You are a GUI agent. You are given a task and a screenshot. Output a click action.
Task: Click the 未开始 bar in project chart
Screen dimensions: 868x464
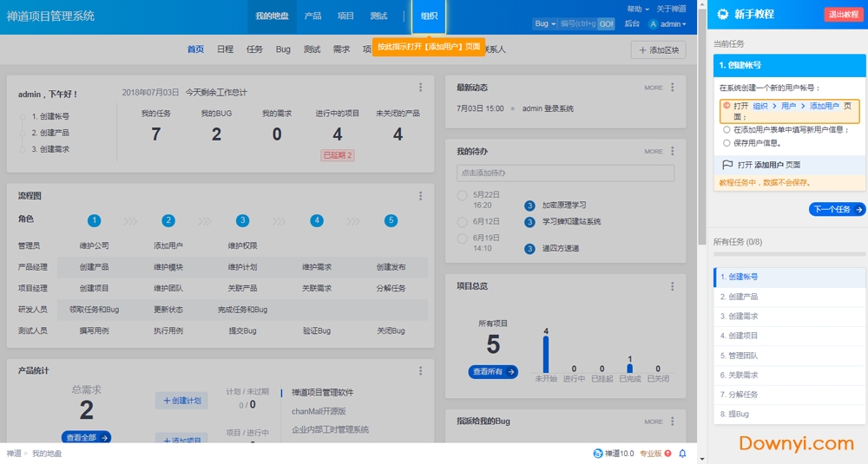pos(546,354)
